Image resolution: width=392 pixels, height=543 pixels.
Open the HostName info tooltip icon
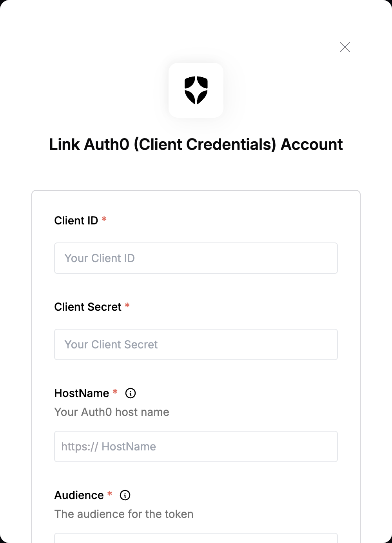[131, 393]
